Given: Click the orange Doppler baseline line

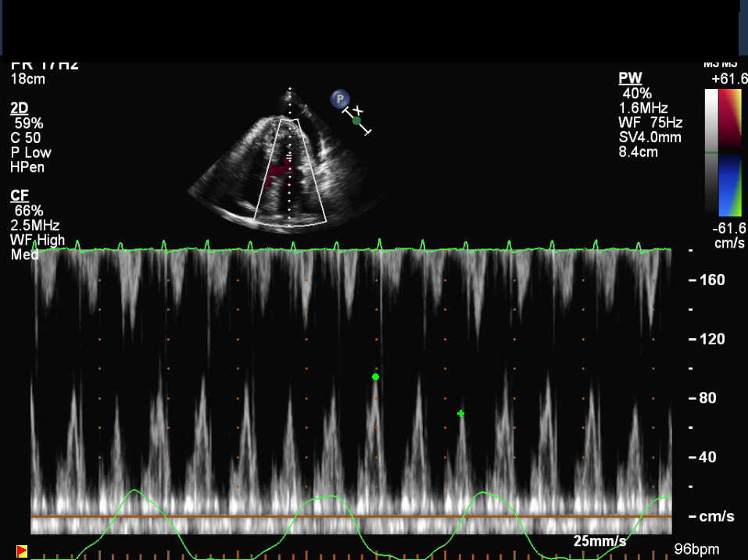Looking at the screenshot, I should pos(352,517).
